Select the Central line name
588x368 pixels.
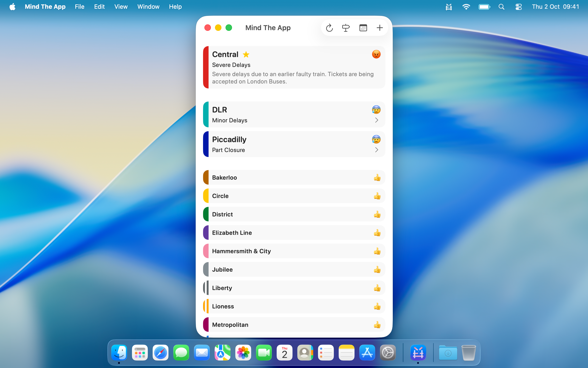225,54
